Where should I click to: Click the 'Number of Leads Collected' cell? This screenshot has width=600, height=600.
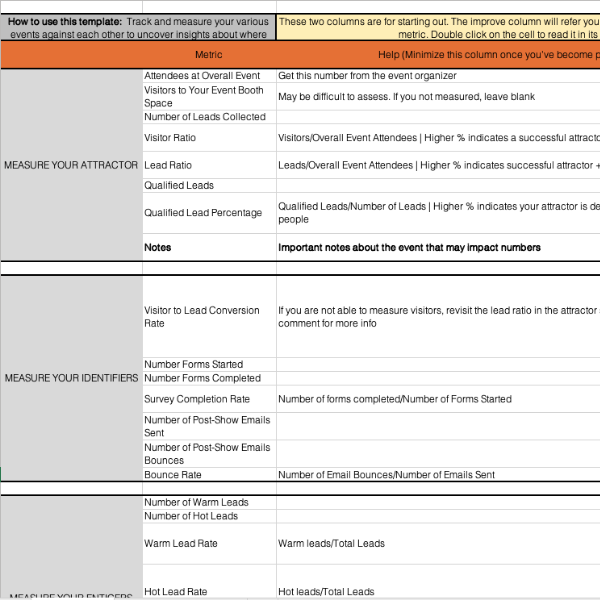[208, 117]
